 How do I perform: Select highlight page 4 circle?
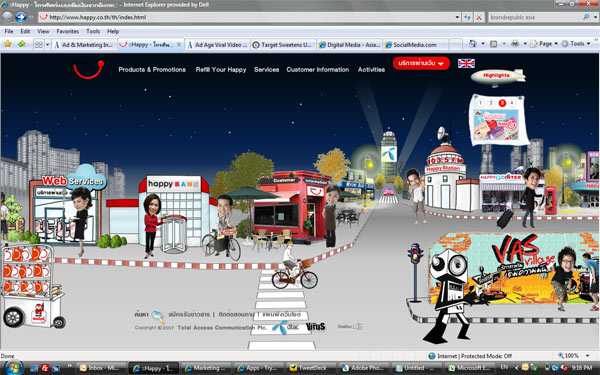click(x=512, y=103)
